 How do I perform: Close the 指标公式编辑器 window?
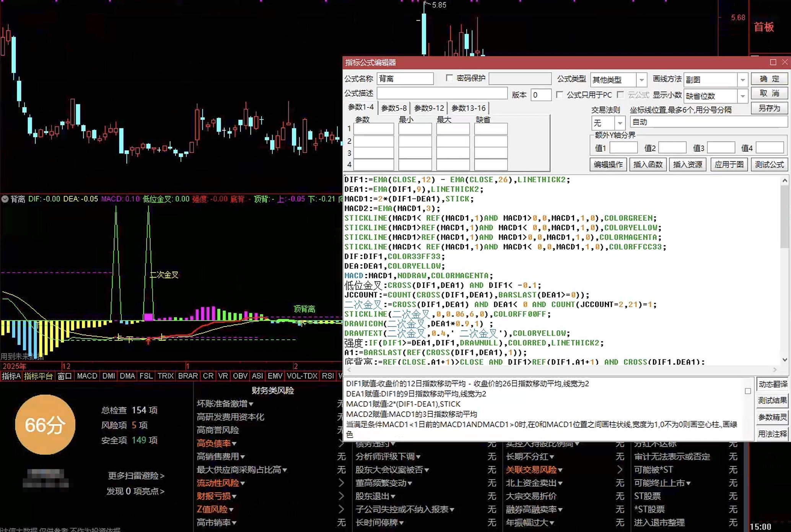point(784,62)
